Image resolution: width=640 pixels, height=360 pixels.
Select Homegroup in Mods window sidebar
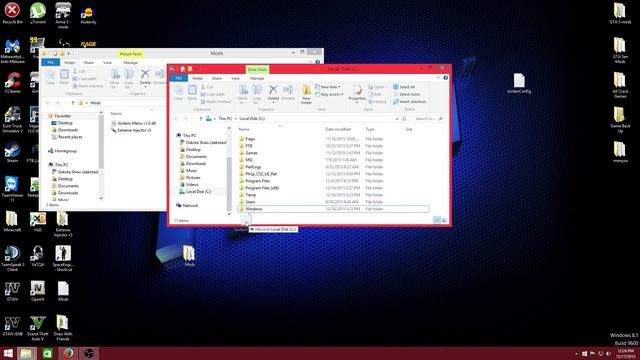coord(62,151)
